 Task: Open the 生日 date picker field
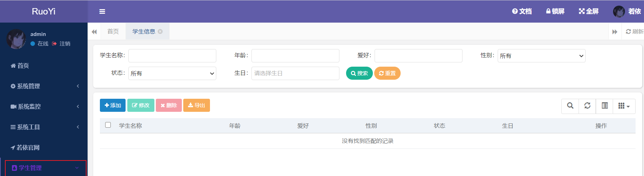pos(295,73)
